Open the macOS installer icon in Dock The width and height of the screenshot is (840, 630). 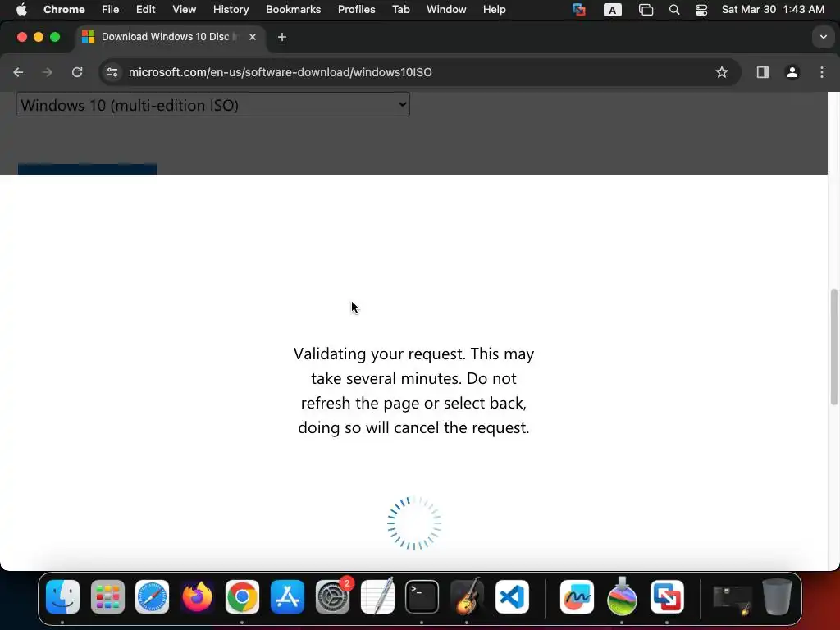pos(622,596)
